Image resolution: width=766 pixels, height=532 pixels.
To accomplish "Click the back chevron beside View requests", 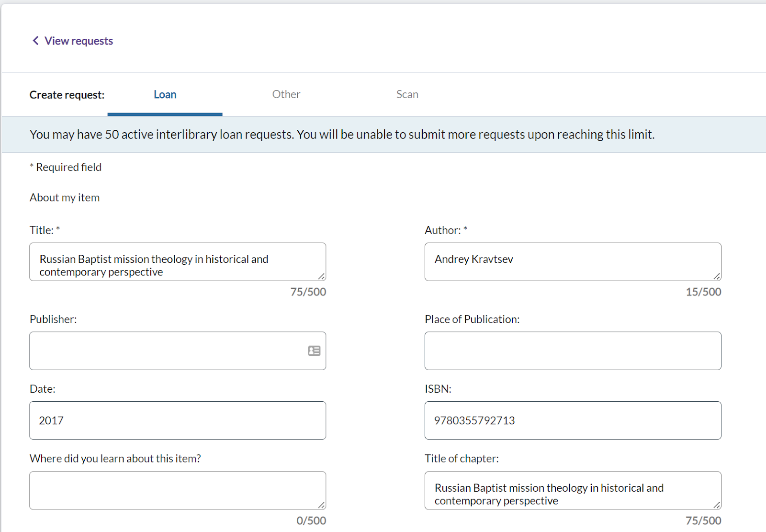I will tap(35, 41).
